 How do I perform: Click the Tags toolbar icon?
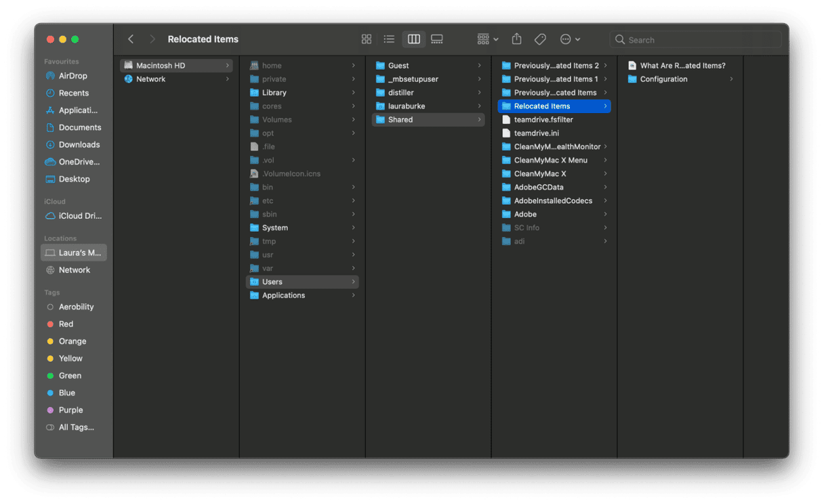[540, 39]
